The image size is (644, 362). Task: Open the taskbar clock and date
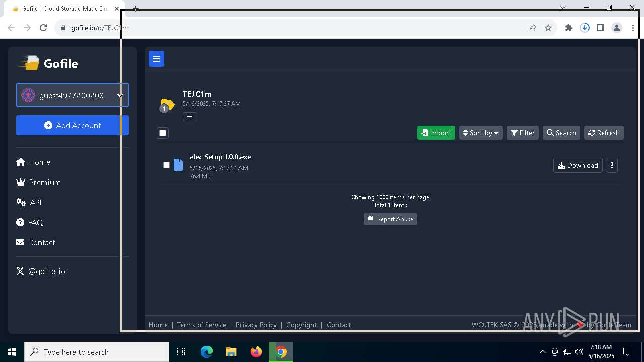point(601,352)
